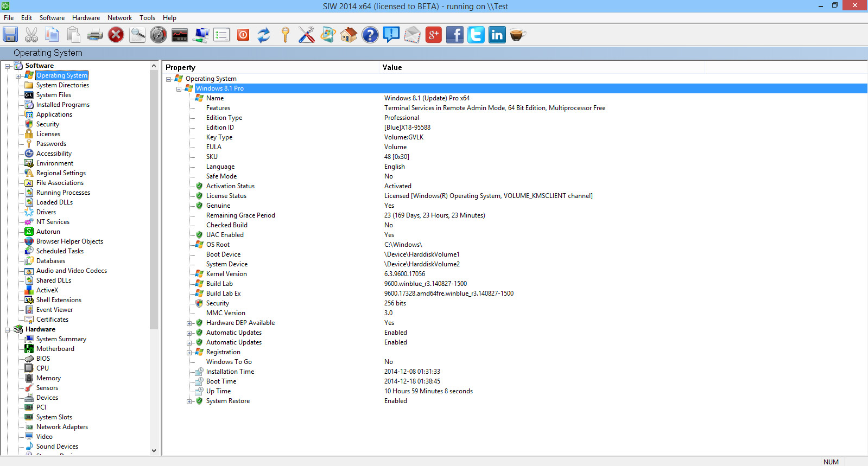This screenshot has width=868, height=466.
Task: Select the Remaining Grace Period row
Action: [240, 215]
